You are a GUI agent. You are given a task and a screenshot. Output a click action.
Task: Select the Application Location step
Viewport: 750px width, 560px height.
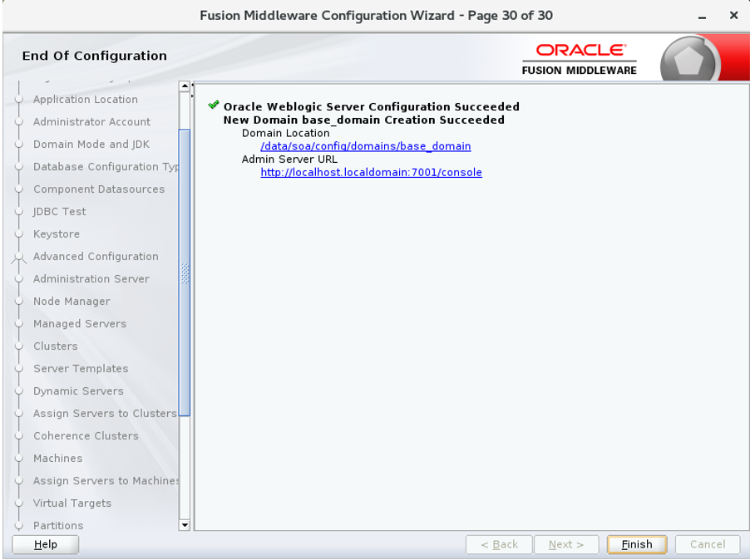coord(85,100)
